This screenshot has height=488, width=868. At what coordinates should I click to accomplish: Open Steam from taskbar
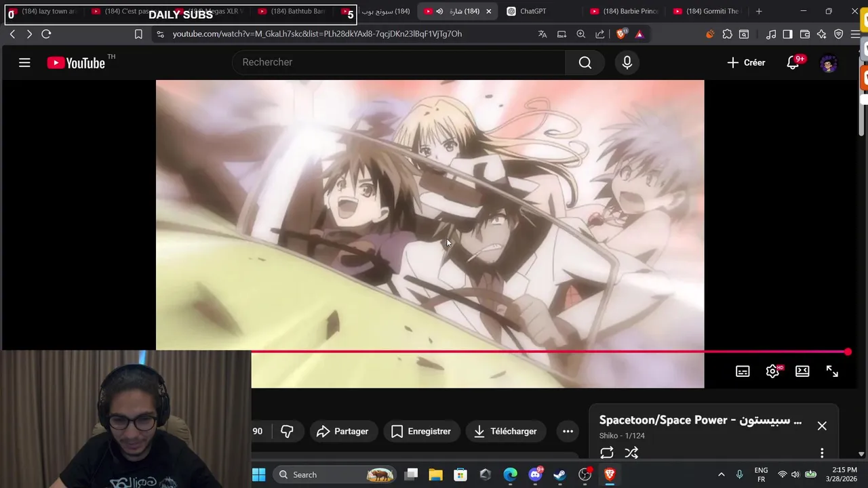pyautogui.click(x=559, y=474)
